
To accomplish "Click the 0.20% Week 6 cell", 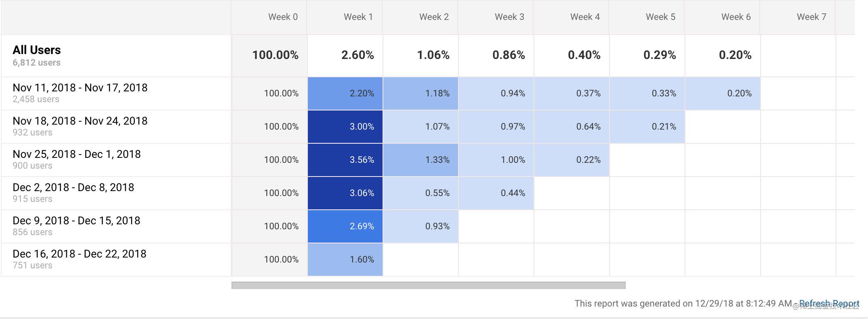I will pos(739,93).
